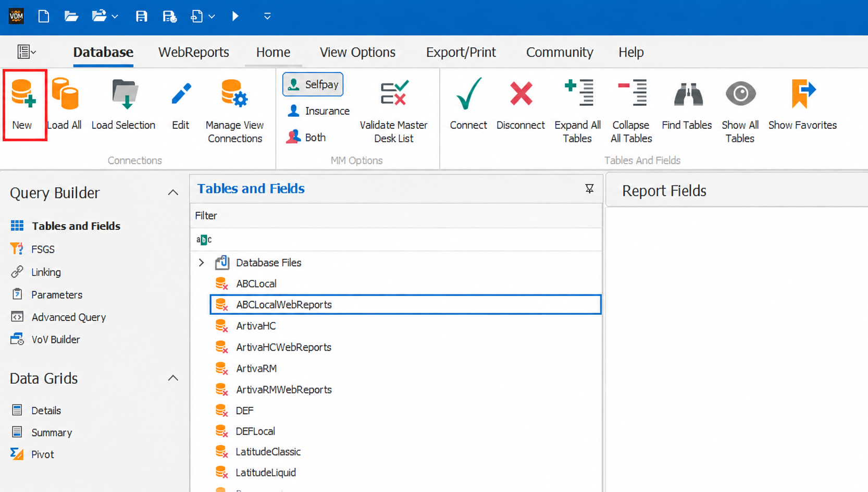Screen dimensions: 868x492
Task: Run the report with the play icon
Action: pyautogui.click(x=235, y=16)
